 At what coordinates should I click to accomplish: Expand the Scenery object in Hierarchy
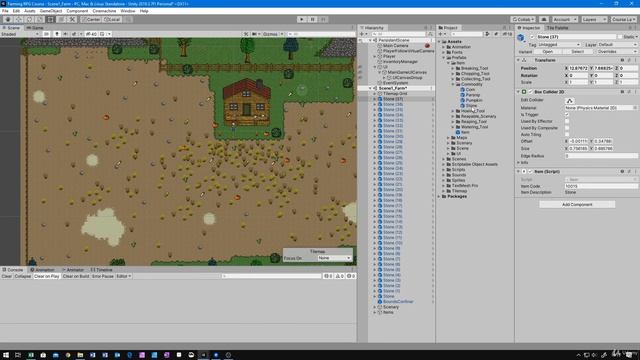click(375, 307)
